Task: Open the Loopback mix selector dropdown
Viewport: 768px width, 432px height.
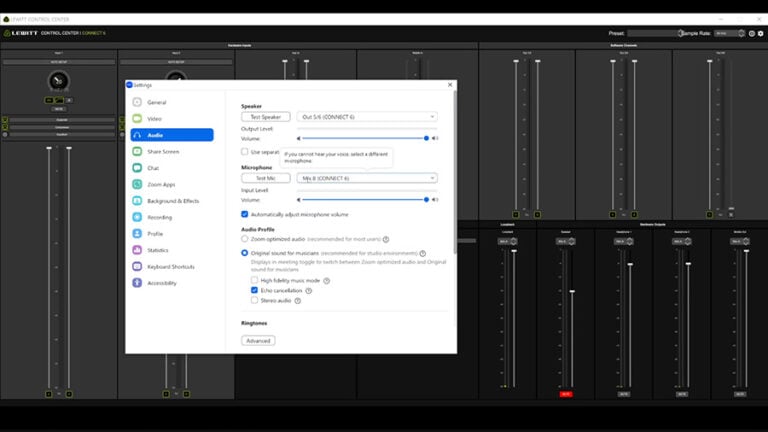Action: point(507,241)
